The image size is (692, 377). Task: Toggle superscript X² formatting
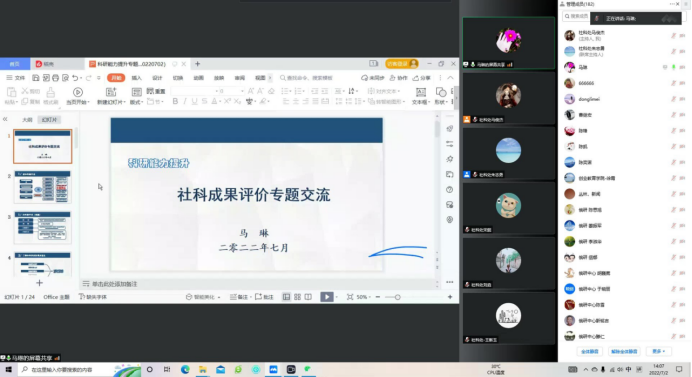(x=227, y=102)
